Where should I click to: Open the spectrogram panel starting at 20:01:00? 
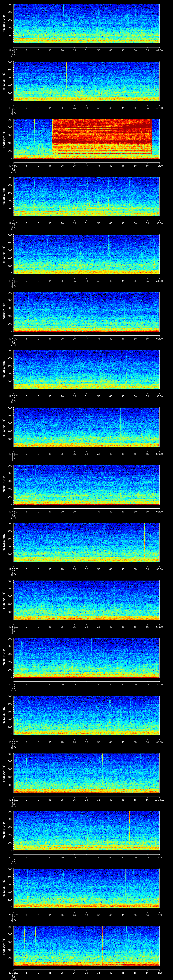point(86,889)
